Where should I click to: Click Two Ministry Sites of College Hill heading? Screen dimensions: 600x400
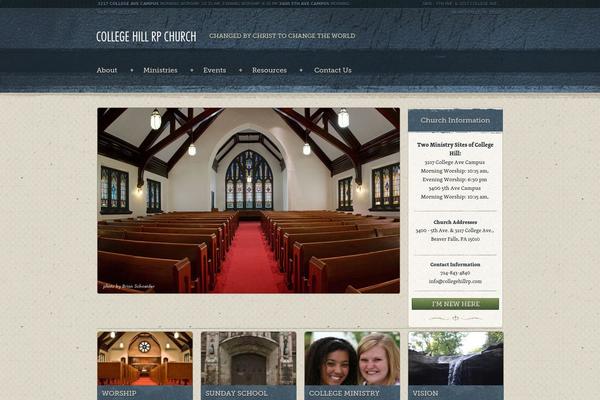(x=455, y=149)
